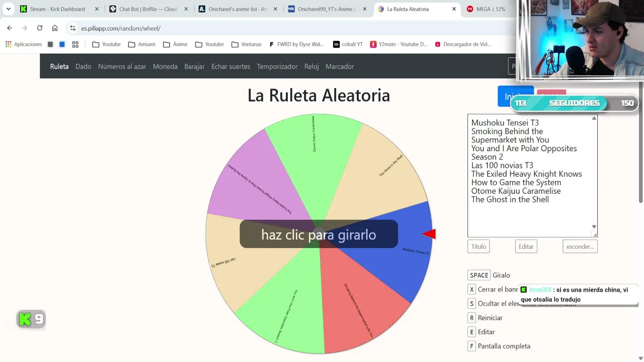The image size is (644, 362).
Task: Open the Onichanel99_YT's Anime List tab
Action: click(x=328, y=9)
